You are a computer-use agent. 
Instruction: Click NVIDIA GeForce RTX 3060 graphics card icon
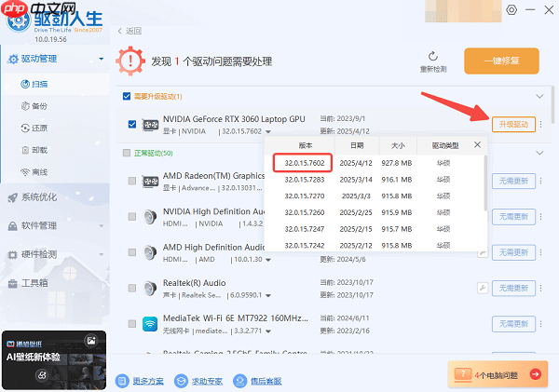[x=150, y=125]
